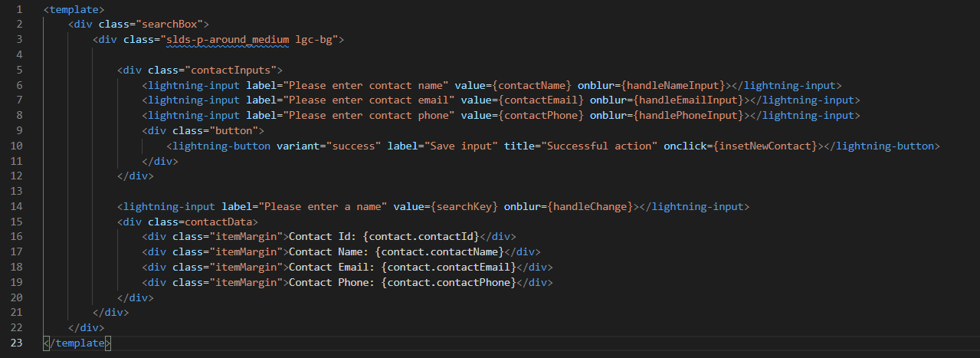Place cursor in the value={contactEmail} binding

point(523,100)
